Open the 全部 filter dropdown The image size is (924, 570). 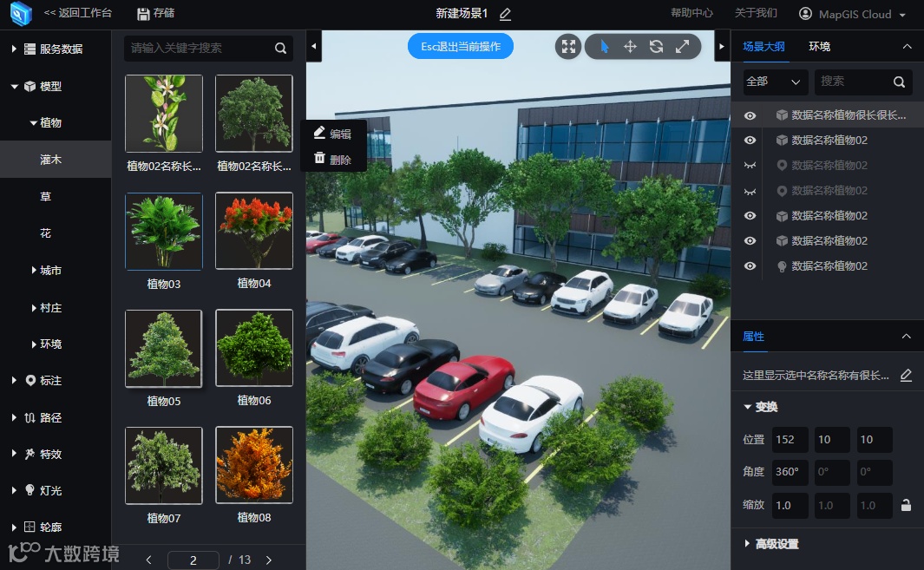click(775, 82)
